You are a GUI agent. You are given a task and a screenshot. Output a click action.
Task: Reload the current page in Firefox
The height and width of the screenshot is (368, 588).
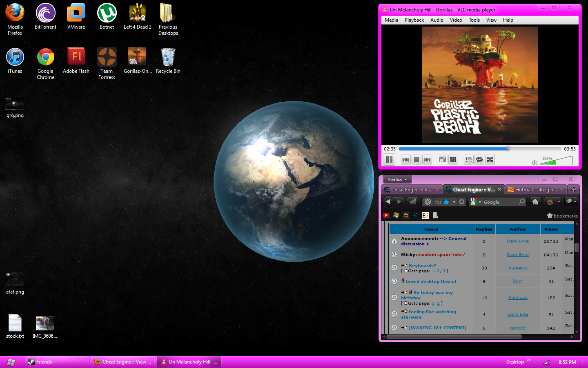(x=461, y=202)
